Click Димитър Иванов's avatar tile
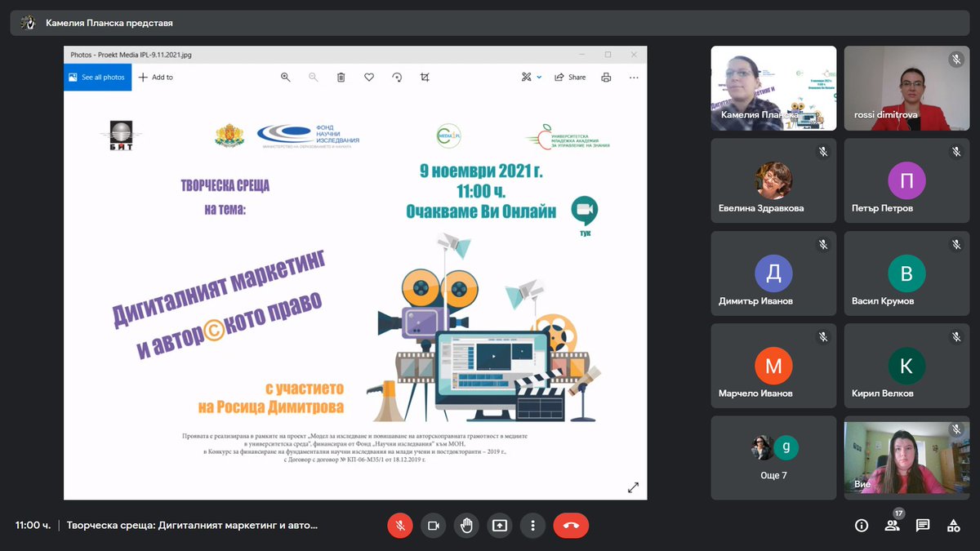The image size is (980, 551). pos(773,273)
